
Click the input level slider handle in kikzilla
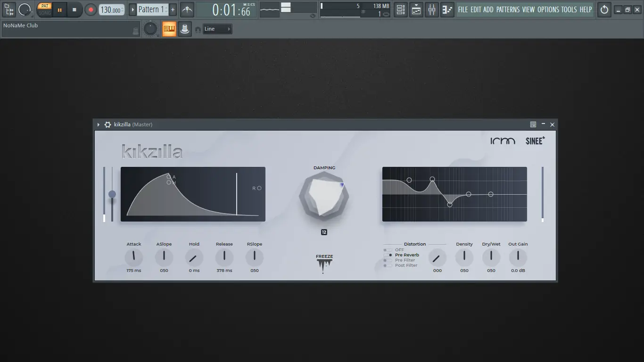pyautogui.click(x=112, y=194)
